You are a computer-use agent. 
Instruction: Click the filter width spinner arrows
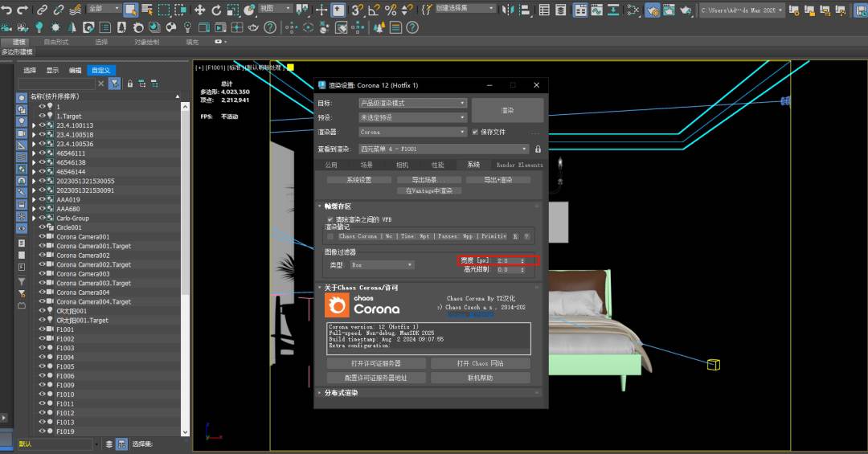pos(522,261)
